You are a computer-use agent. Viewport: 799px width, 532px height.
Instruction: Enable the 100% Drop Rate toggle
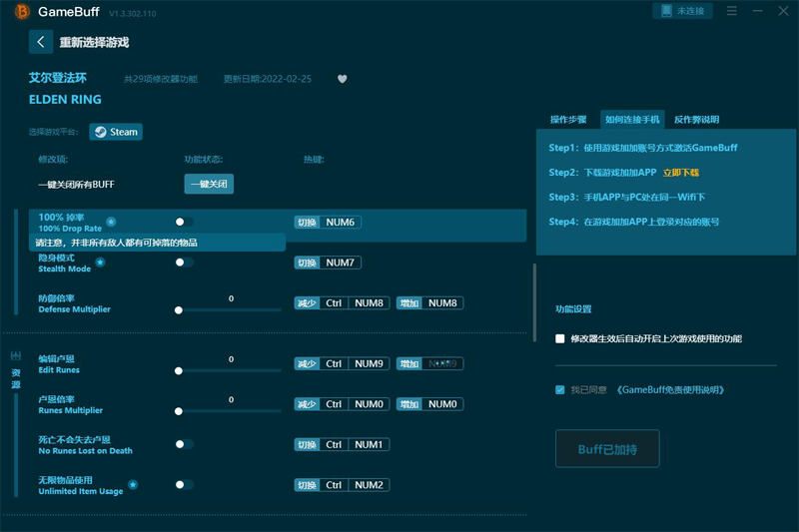click(184, 222)
